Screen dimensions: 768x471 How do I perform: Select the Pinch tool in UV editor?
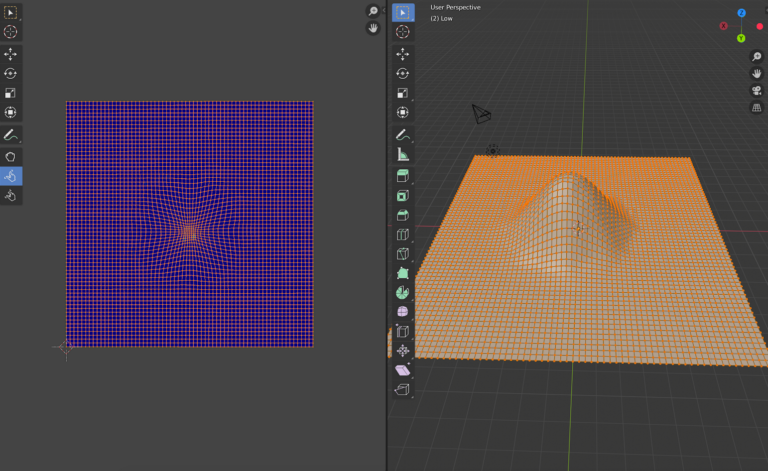pyautogui.click(x=10, y=196)
